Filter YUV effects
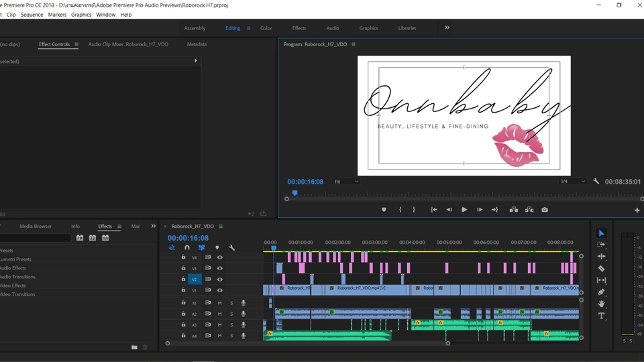Screen dimensions: 644x362 tap(105, 237)
